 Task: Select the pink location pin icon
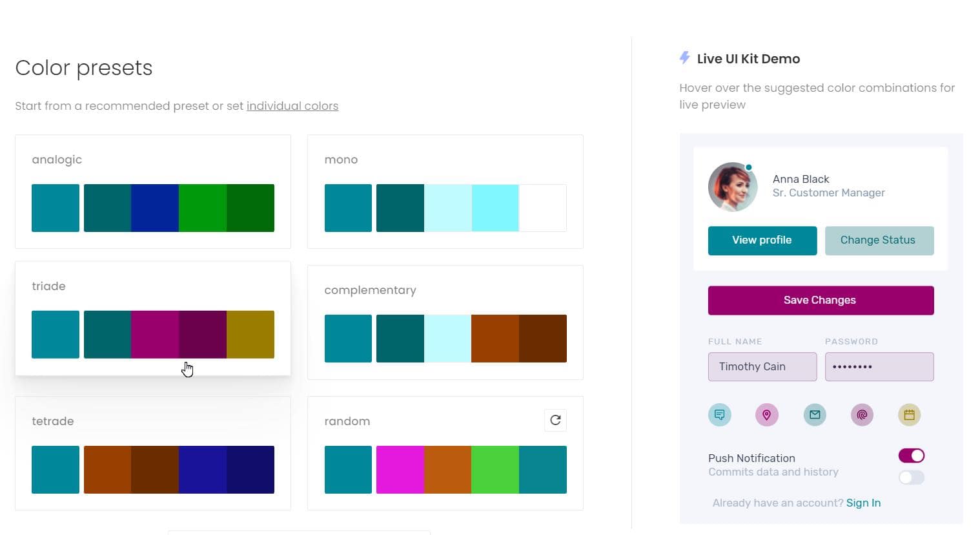pos(767,415)
